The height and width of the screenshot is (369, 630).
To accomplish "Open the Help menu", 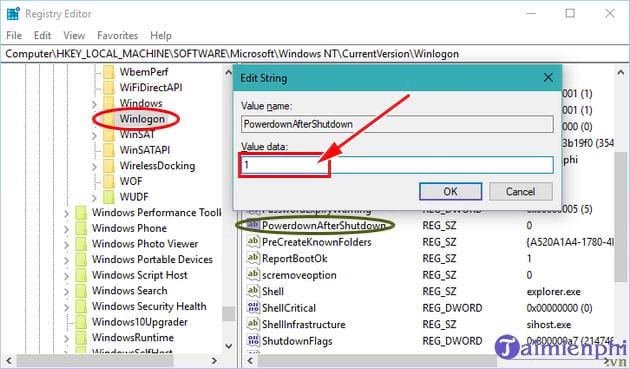I will (x=161, y=35).
